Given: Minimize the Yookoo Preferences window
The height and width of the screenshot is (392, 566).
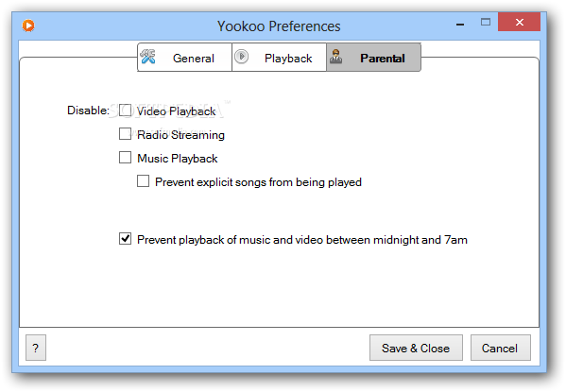Looking at the screenshot, I should 460,24.
